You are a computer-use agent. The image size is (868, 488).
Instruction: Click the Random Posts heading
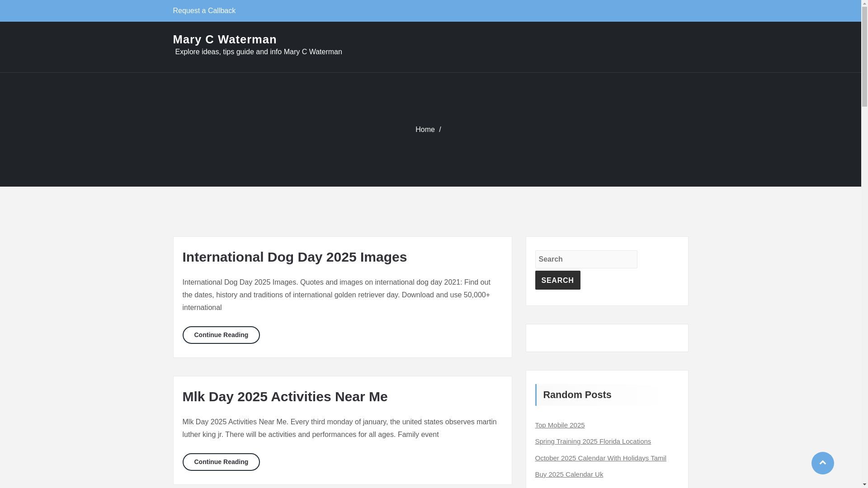577,394
